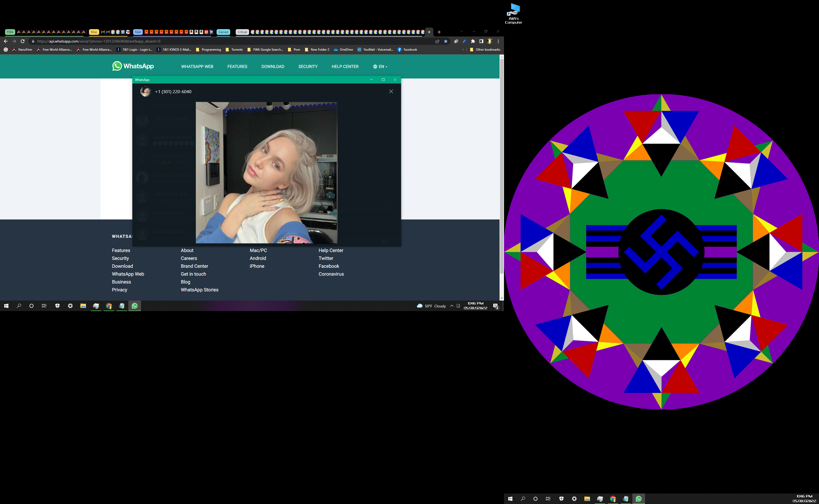Expand the EN language dropdown

380,67
